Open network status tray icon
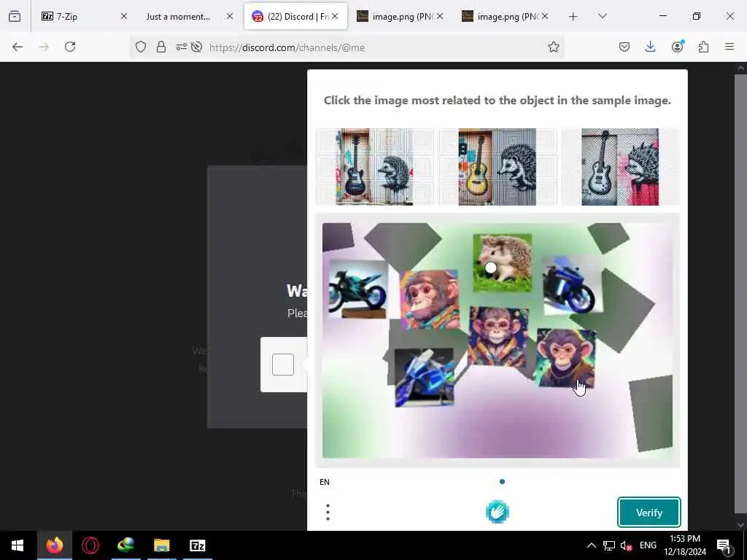Viewport: 747px width, 560px height. 609,545
